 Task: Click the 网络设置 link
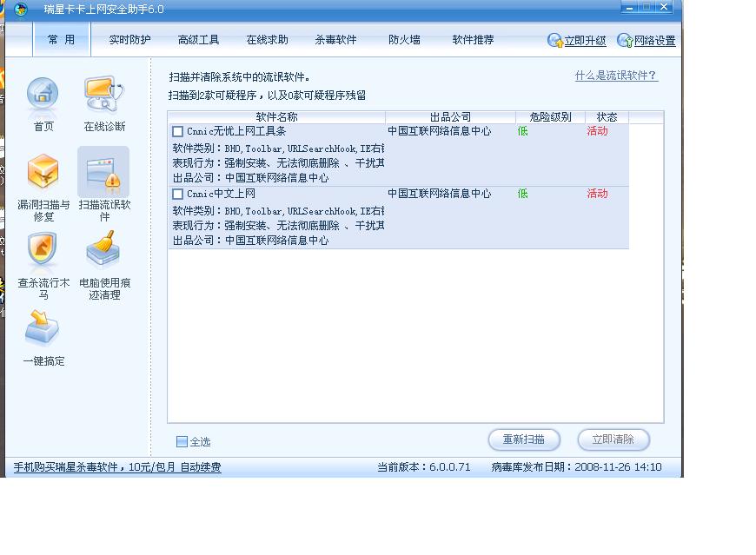tap(654, 41)
